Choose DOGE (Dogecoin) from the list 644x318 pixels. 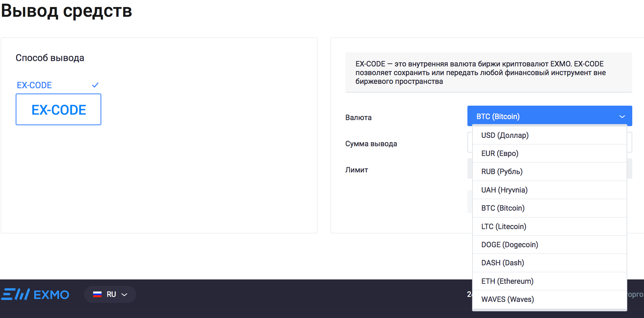(x=550, y=245)
